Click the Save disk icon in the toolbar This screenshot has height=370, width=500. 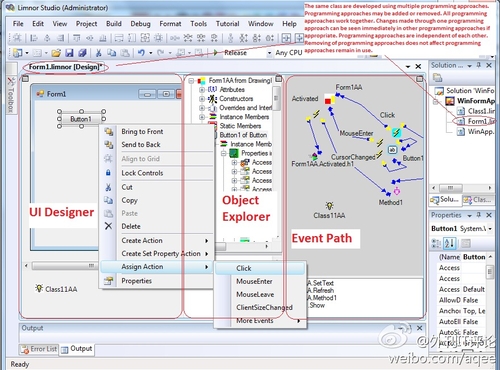point(69,53)
